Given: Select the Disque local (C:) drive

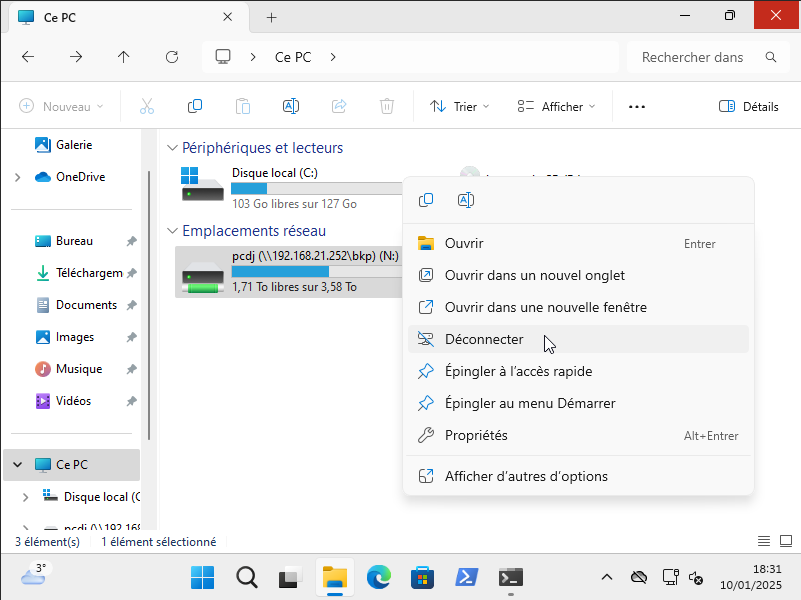Looking at the screenshot, I should tap(289, 188).
